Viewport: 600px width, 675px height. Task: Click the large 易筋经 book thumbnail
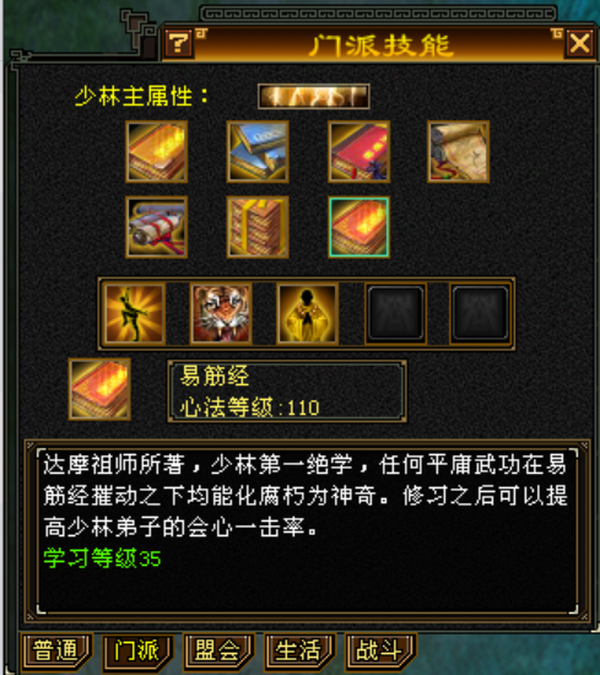point(99,389)
